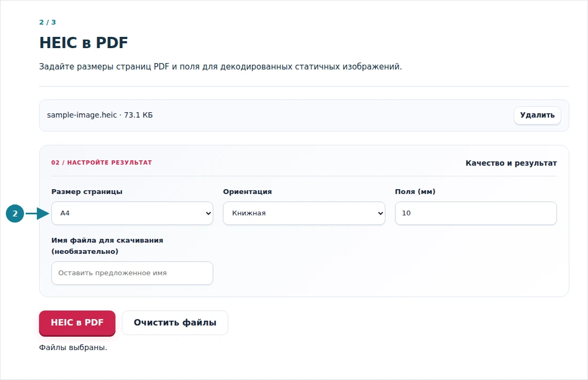Remove sample-image.heic with the Удалить button
The image size is (588, 380).
pos(537,115)
